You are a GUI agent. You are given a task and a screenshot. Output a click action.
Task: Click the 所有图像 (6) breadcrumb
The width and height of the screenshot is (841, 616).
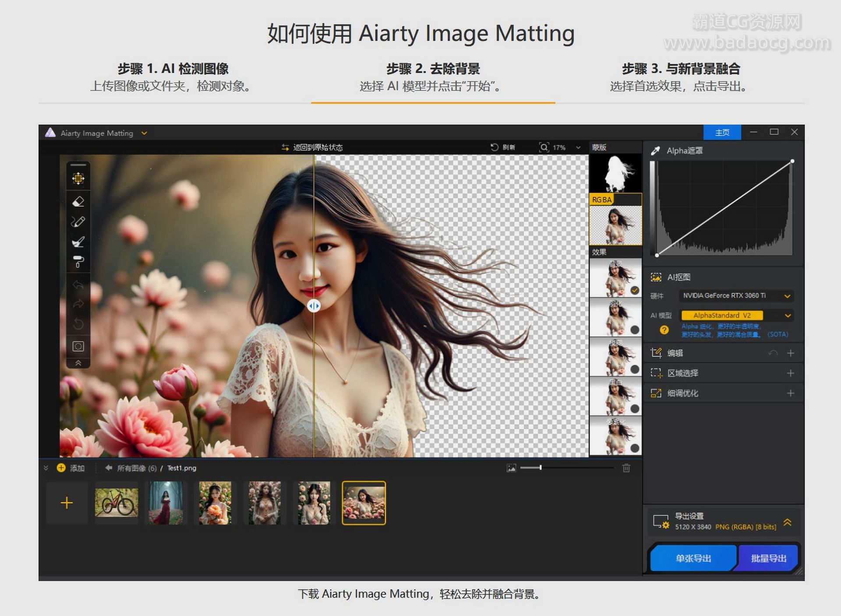137,468
